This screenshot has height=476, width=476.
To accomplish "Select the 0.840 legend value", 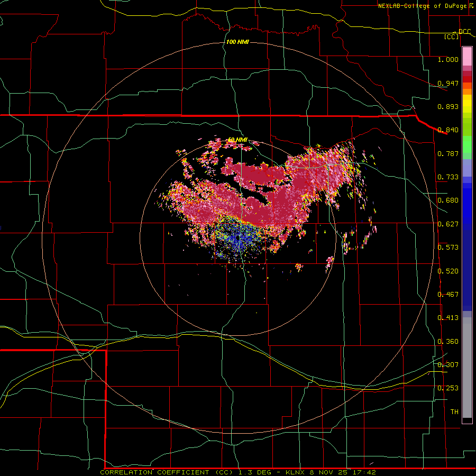I will point(448,130).
